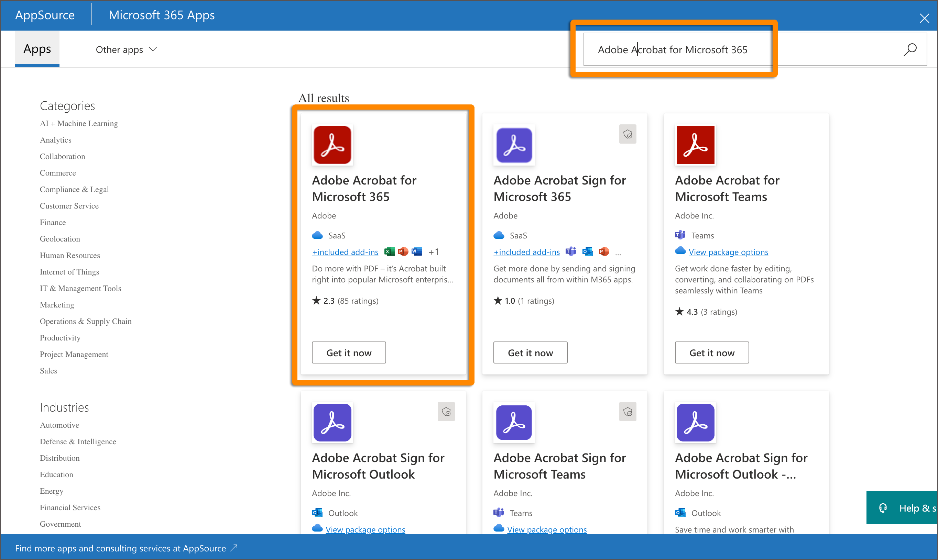Select the Excel add-in icon under Adobe Acrobat
This screenshot has width=938, height=560.
[x=389, y=251]
